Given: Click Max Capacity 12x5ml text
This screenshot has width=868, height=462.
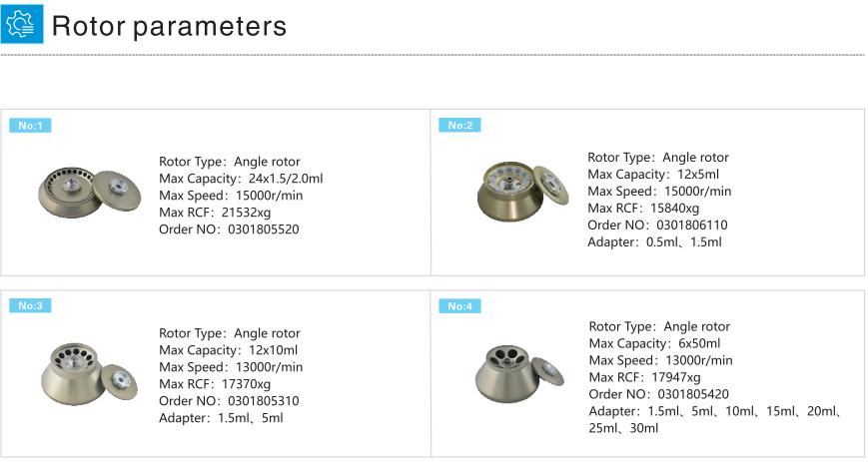Looking at the screenshot, I should point(653,175).
